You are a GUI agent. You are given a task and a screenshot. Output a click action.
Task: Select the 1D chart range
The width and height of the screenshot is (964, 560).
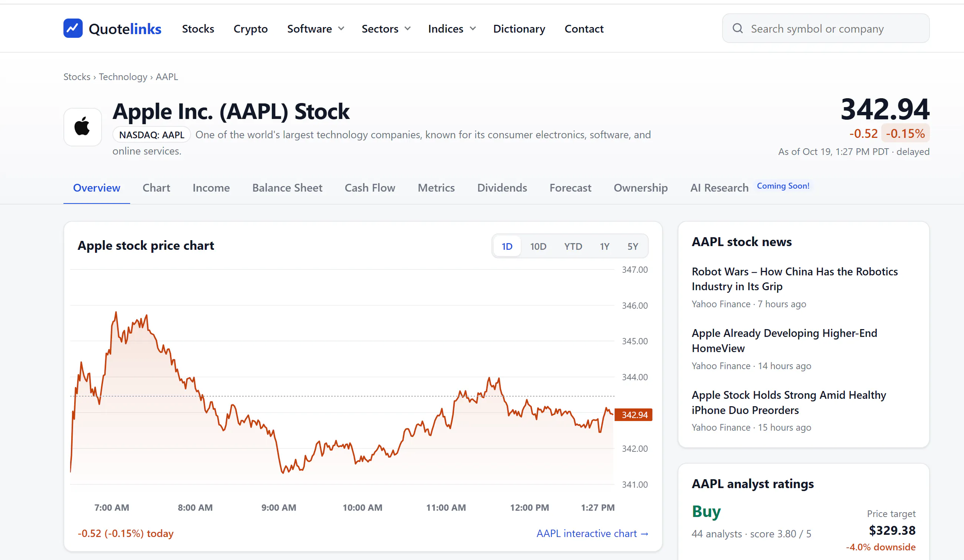[507, 246]
